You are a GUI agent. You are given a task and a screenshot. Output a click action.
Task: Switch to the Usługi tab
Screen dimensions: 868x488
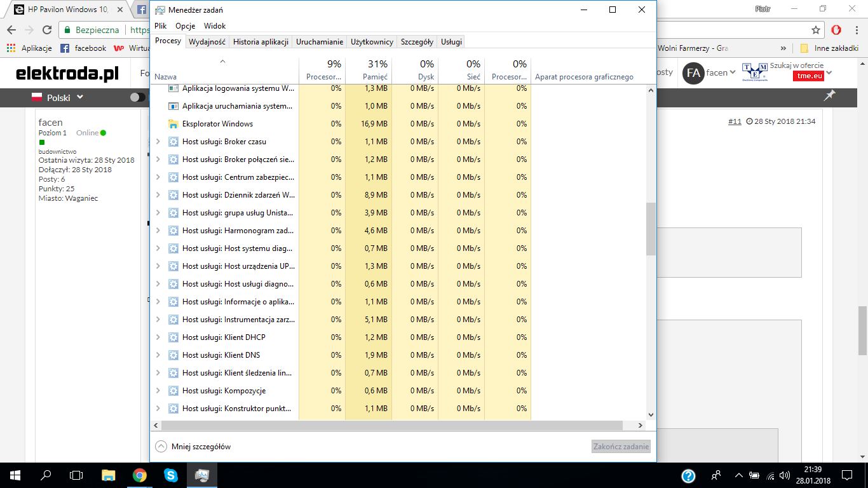coord(452,42)
